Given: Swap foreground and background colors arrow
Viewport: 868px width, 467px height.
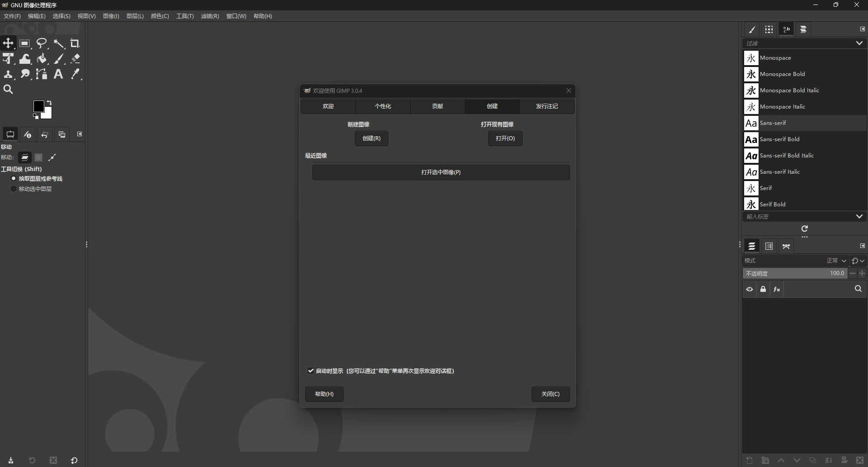Looking at the screenshot, I should click(x=49, y=103).
